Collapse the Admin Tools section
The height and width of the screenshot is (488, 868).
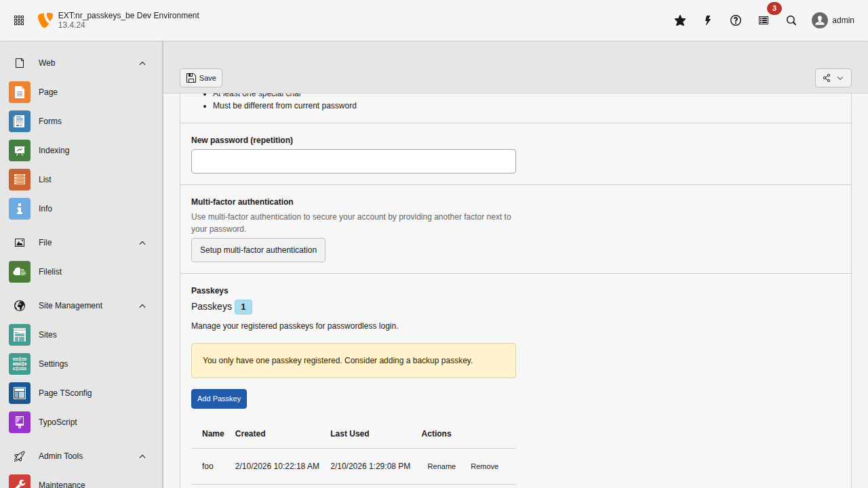142,456
